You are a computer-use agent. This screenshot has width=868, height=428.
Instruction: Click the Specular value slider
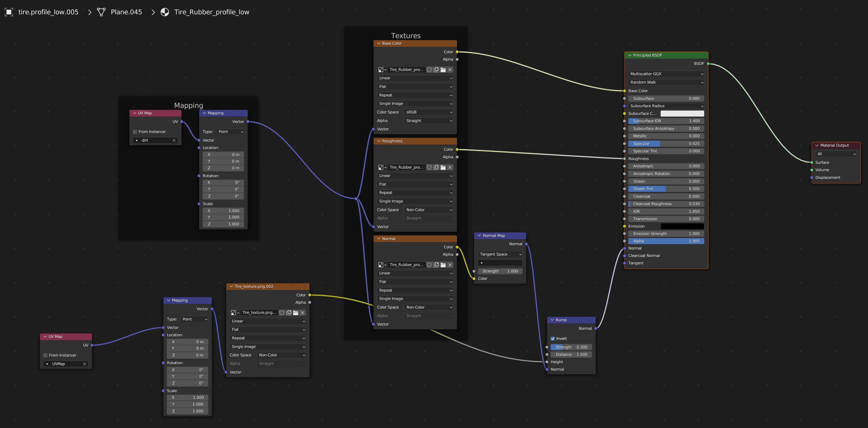tap(666, 144)
